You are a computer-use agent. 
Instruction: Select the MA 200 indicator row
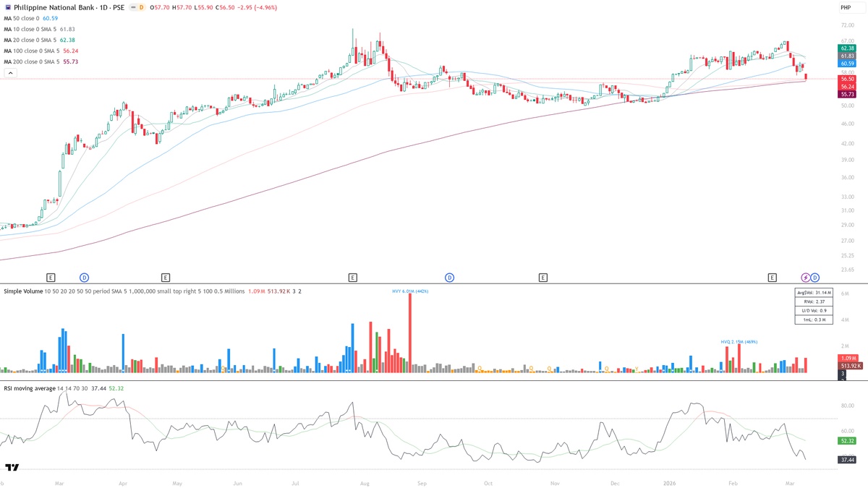pos(33,60)
